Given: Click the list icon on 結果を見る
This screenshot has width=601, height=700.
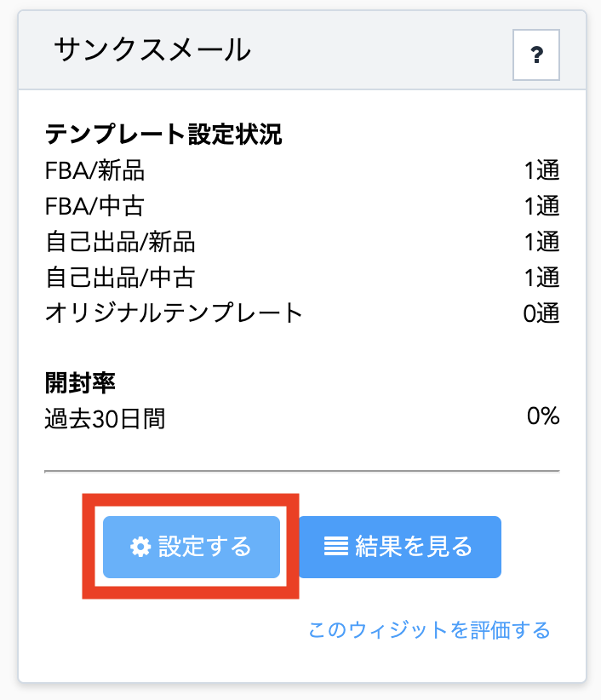Looking at the screenshot, I should [336, 547].
